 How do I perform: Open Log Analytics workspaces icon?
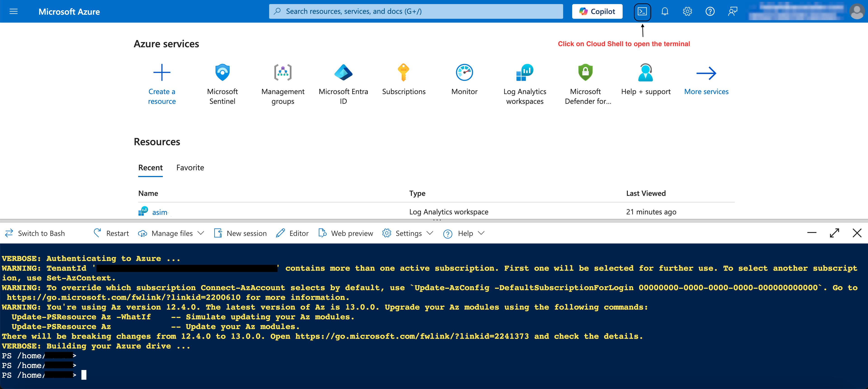(x=525, y=72)
